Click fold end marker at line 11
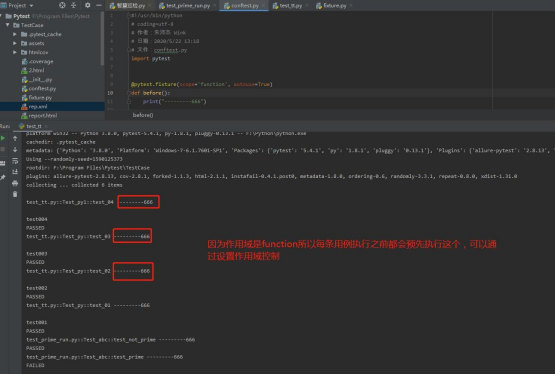555x375 pixels. (129, 102)
